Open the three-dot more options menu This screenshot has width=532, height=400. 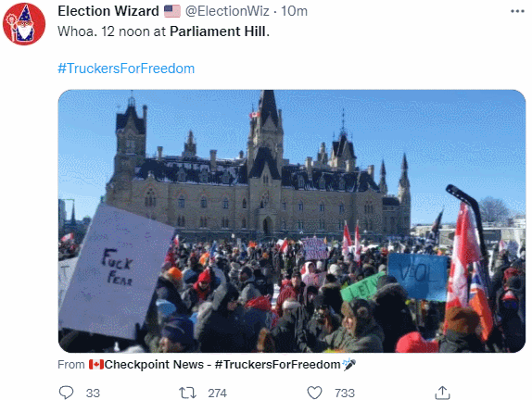[517, 11]
